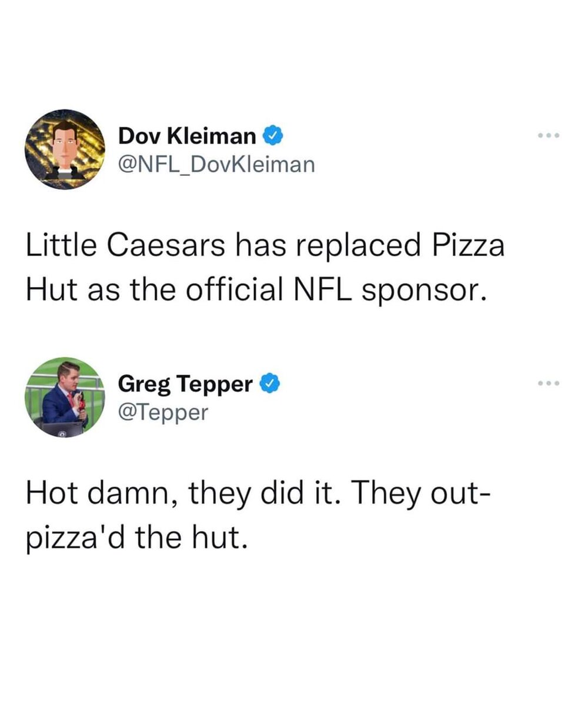Open more options on Dov Kleiman's tweet
The image size is (588, 706).
548,136
